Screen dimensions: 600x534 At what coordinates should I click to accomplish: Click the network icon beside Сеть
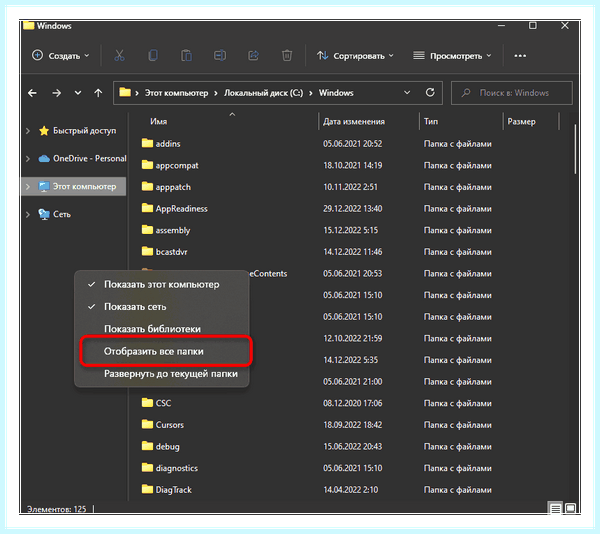[44, 214]
